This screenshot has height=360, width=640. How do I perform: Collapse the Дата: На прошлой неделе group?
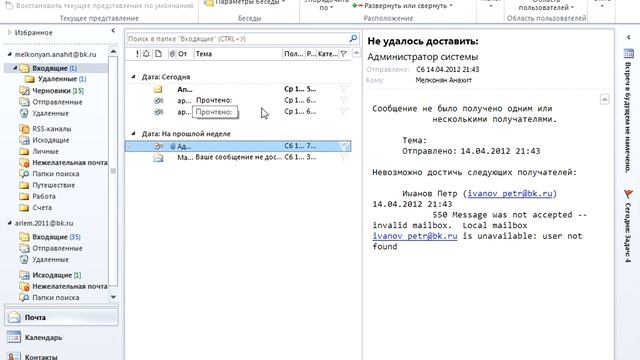133,133
